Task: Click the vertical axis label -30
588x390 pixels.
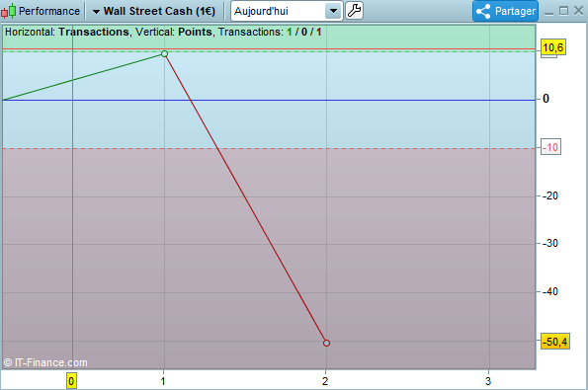Action: (550, 244)
